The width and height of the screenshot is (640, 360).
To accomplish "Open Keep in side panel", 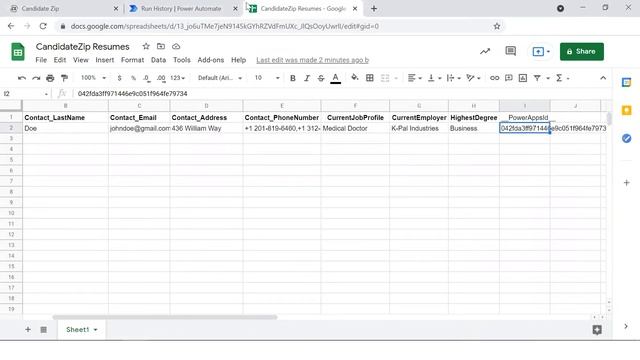I will point(627,110).
